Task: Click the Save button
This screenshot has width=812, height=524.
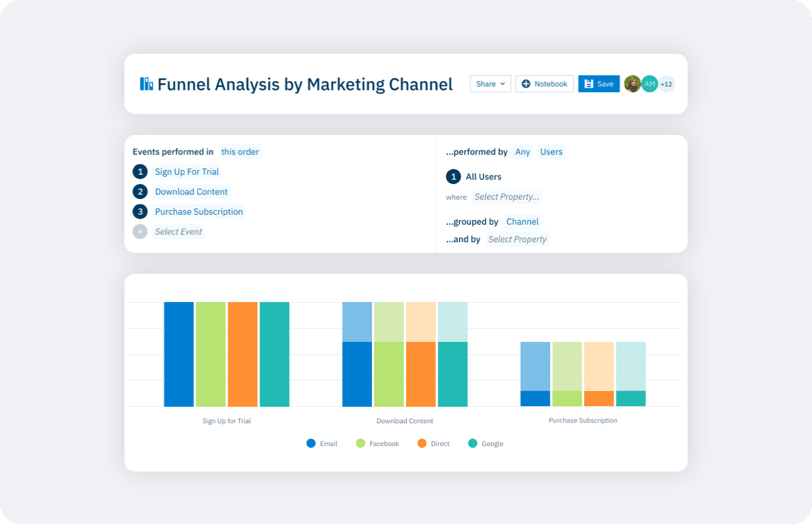Action: click(x=599, y=84)
